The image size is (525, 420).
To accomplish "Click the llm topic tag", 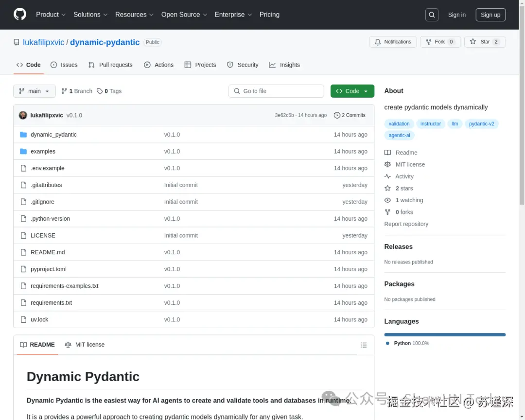I will pyautogui.click(x=455, y=124).
